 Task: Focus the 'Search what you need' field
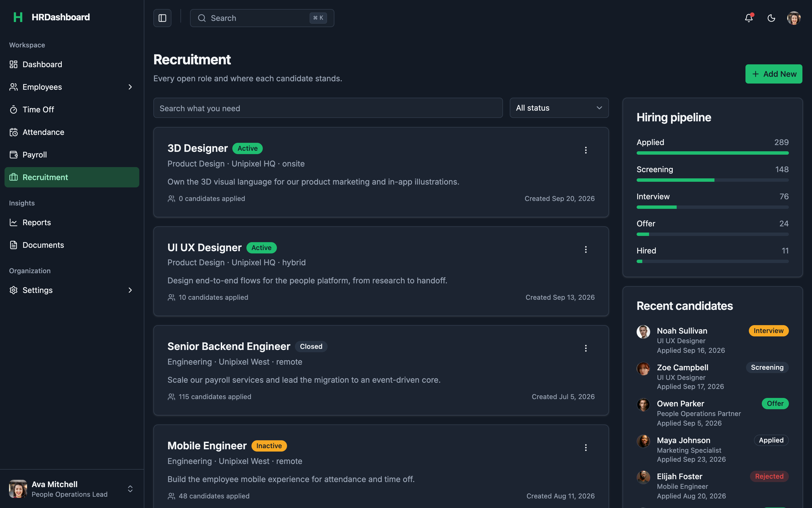tap(328, 108)
